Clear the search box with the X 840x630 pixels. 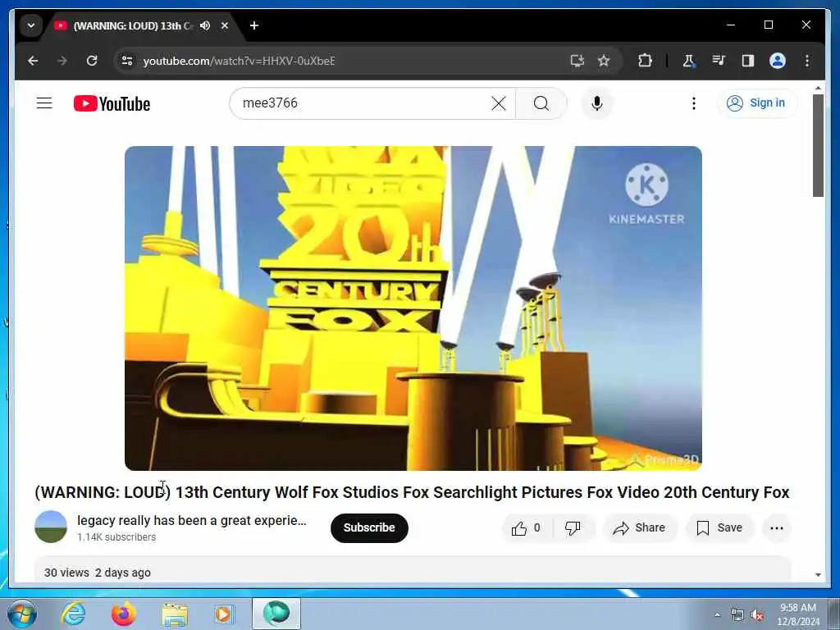[498, 103]
